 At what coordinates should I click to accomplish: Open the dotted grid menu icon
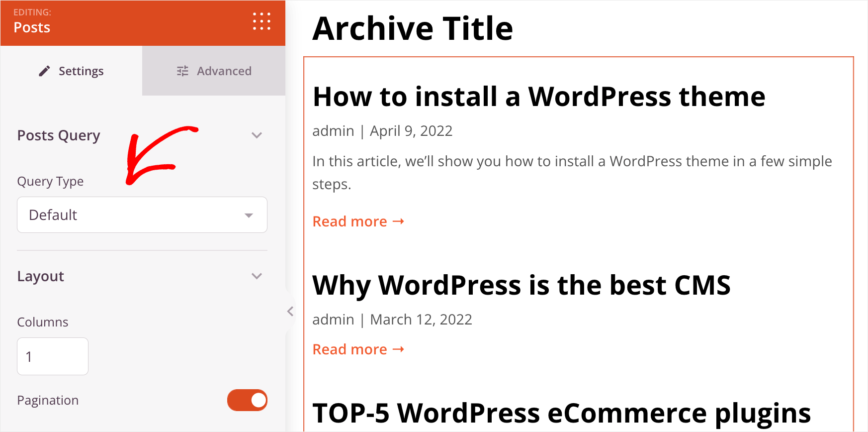pyautogui.click(x=261, y=21)
